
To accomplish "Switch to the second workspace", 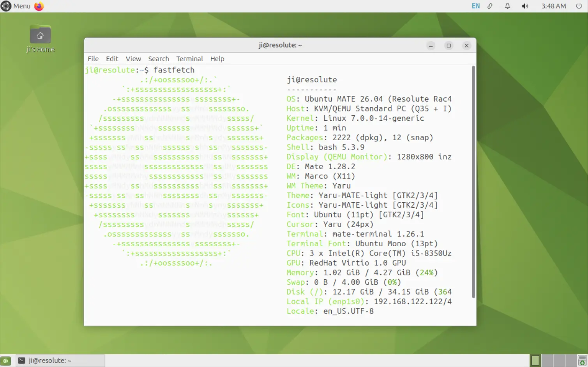I will coord(547,361).
